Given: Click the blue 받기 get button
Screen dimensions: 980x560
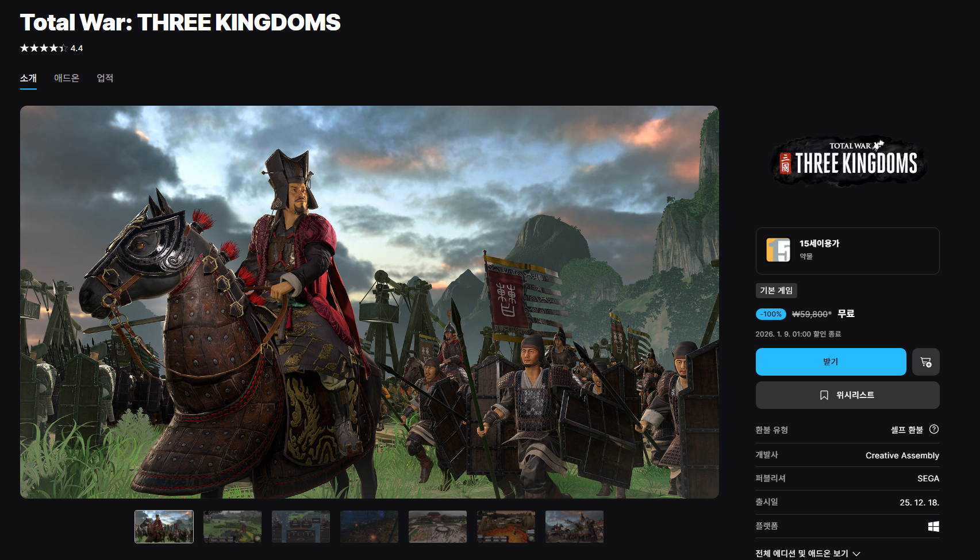Looking at the screenshot, I should point(831,362).
